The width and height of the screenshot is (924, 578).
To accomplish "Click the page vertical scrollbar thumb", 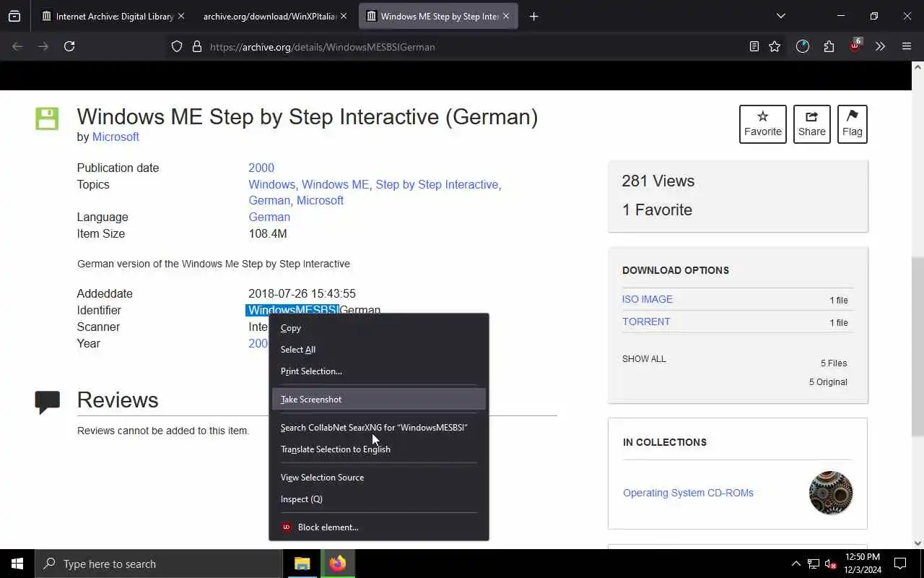I will click(x=918, y=347).
